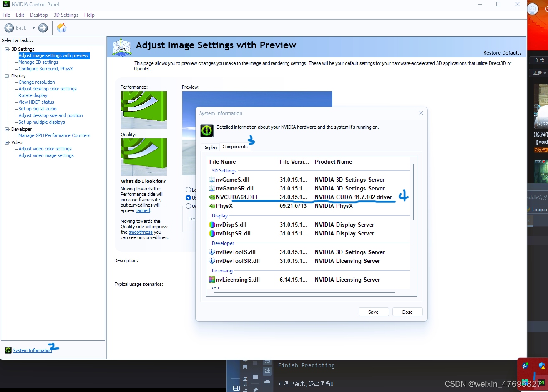Open Adjust desktop size and position
Image resolution: width=548 pixels, height=392 pixels.
(50, 115)
